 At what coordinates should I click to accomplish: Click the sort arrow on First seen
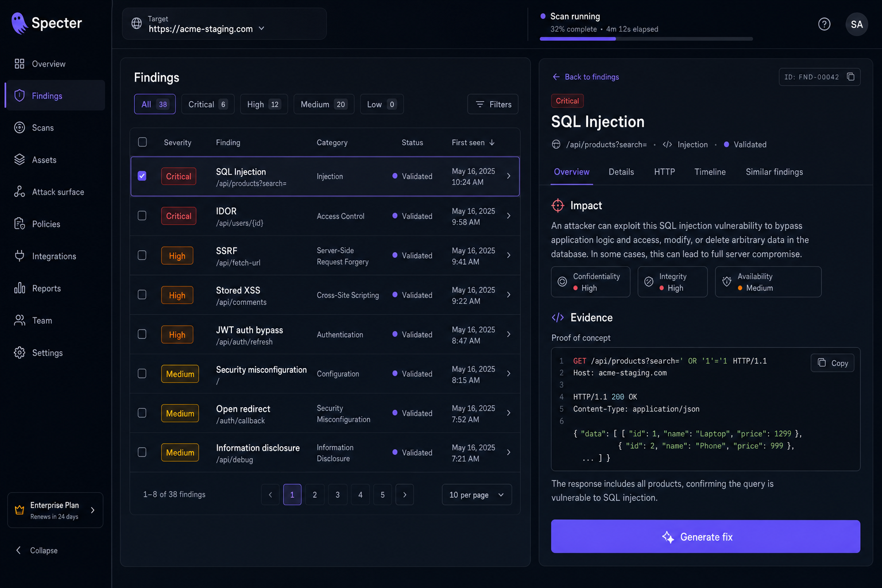click(492, 142)
